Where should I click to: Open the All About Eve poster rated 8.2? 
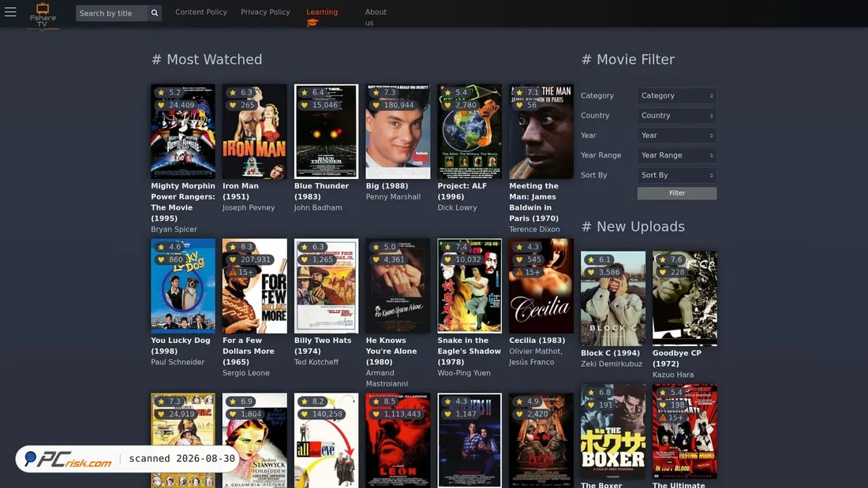click(x=326, y=441)
